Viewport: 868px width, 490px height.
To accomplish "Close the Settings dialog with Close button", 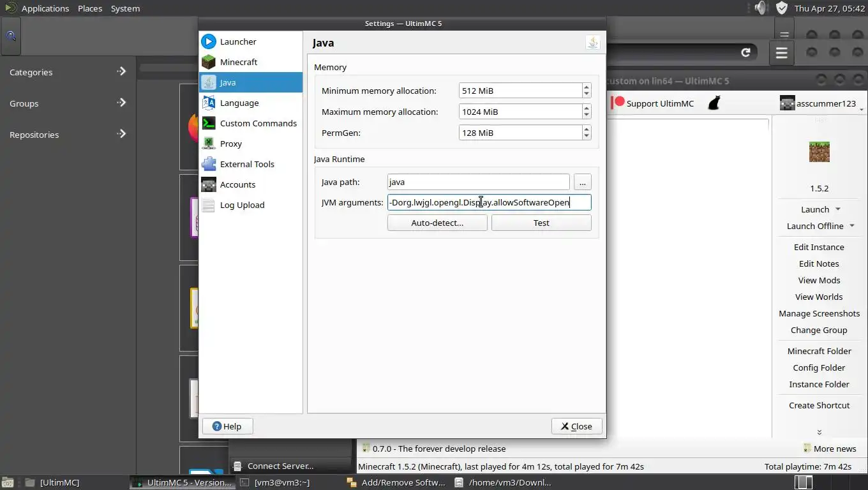I will tap(576, 426).
